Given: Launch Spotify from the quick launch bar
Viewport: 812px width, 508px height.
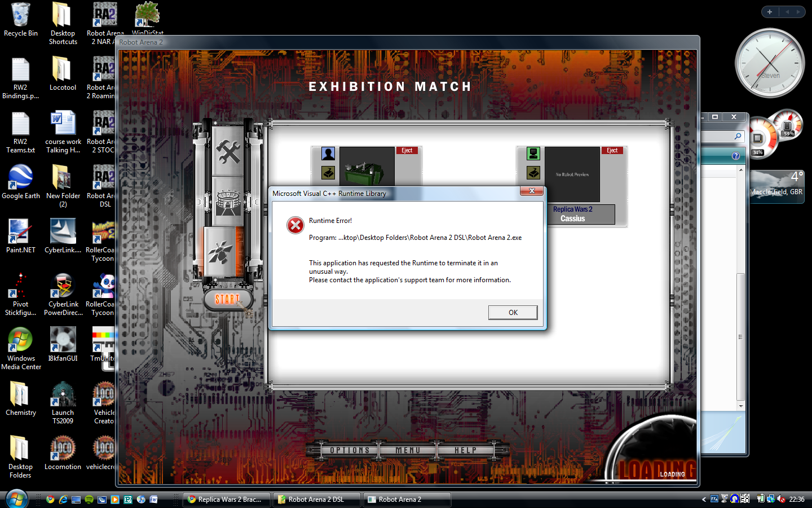Looking at the screenshot, I should (89, 499).
